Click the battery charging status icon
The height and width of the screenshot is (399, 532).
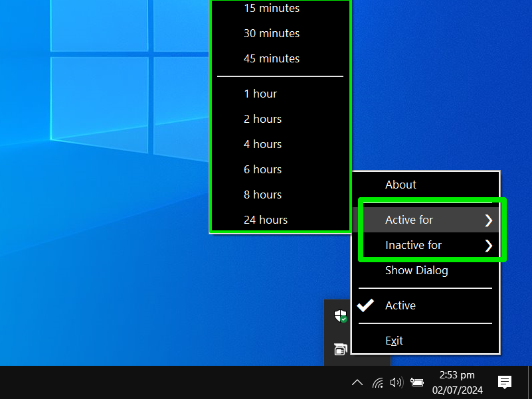[416, 382]
